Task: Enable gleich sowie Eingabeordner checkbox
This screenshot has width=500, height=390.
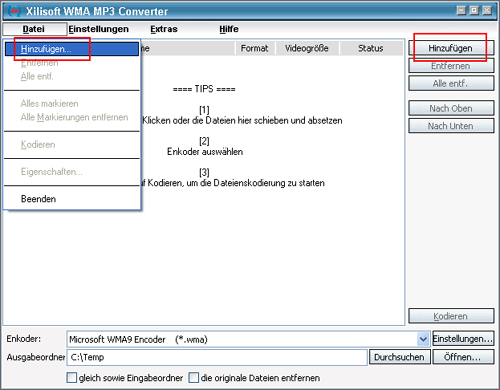Action: tap(72, 378)
